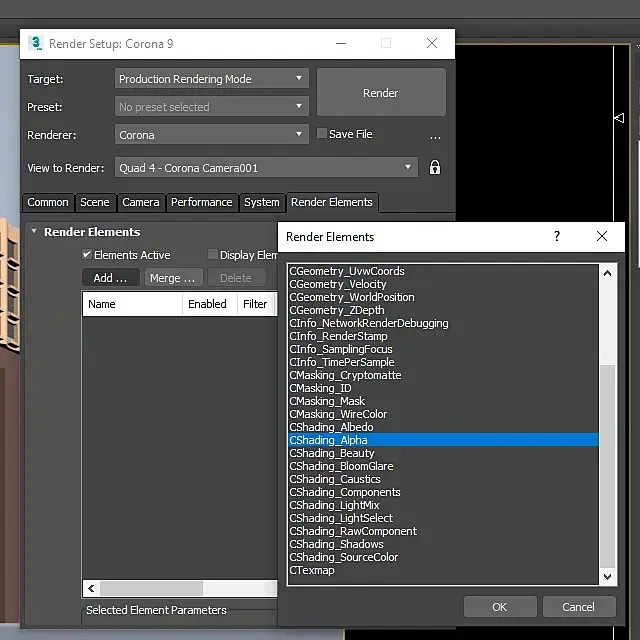This screenshot has height=640, width=640.
Task: Select CShading_LightMix element
Action: 443,505
